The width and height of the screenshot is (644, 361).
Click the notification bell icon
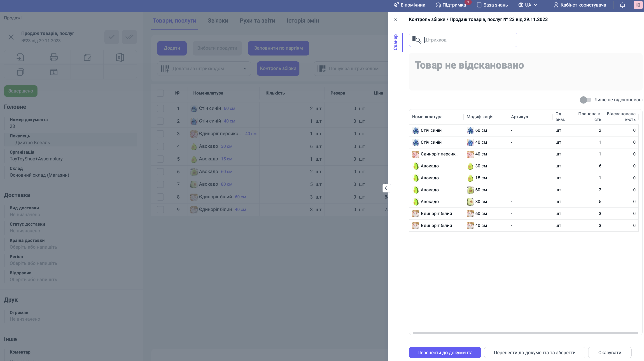[x=622, y=5]
